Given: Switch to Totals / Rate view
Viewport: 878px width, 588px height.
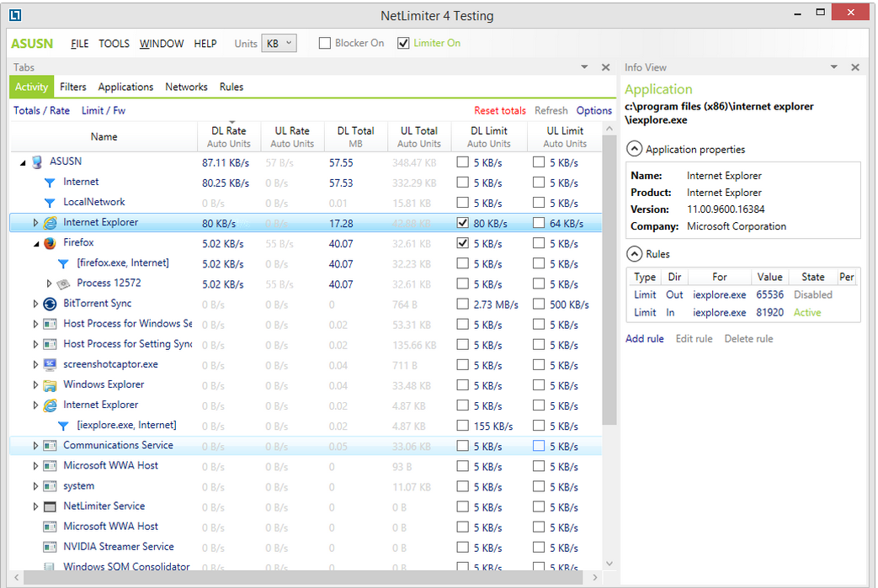Looking at the screenshot, I should click(x=41, y=111).
